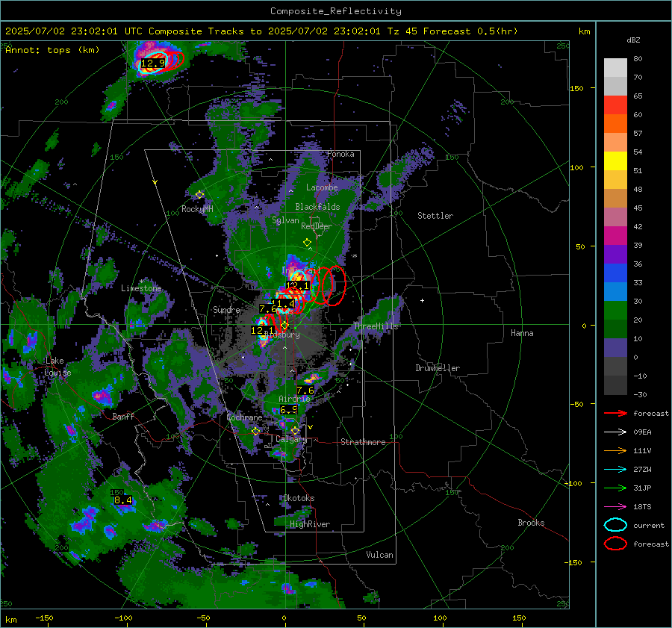Screen dimensions: 672x628
Task: Click the 7.6 storm top above Airdrie
Action: click(x=305, y=390)
